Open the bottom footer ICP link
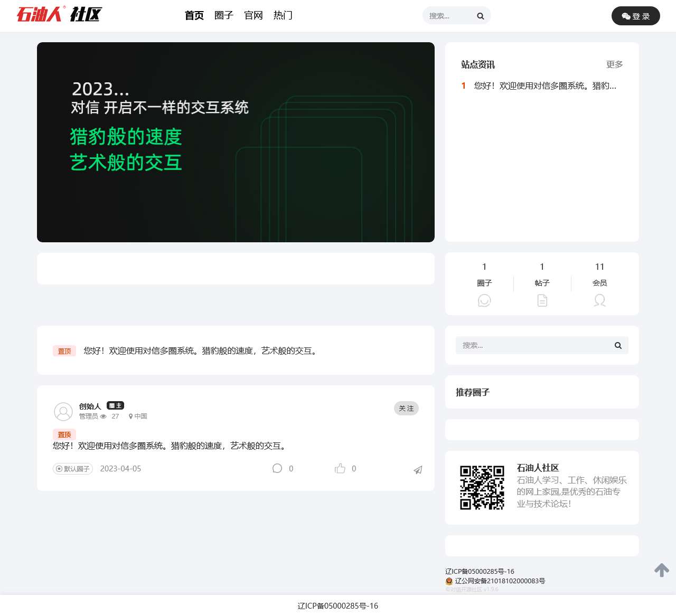This screenshot has height=616, width=676. 338,606
